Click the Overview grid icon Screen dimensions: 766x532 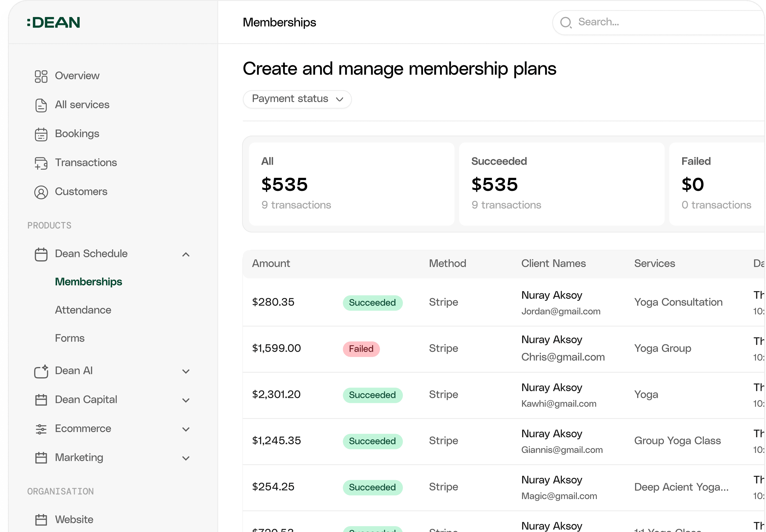point(41,76)
